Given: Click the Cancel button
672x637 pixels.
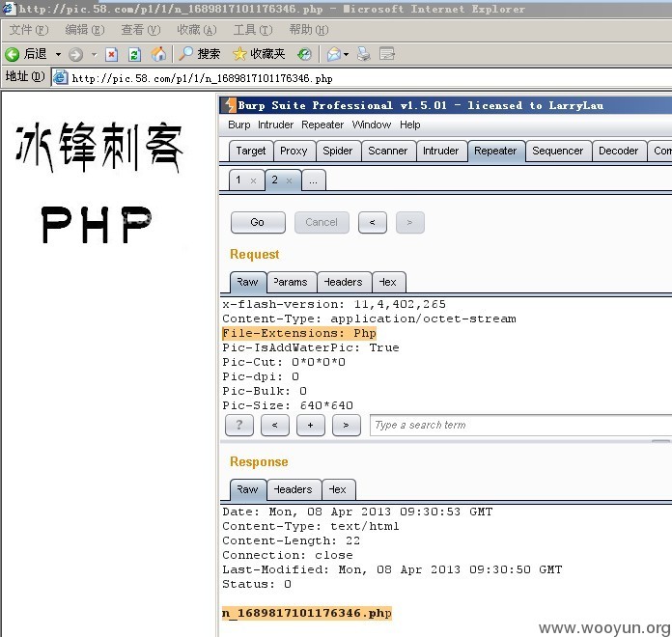Looking at the screenshot, I should (322, 222).
